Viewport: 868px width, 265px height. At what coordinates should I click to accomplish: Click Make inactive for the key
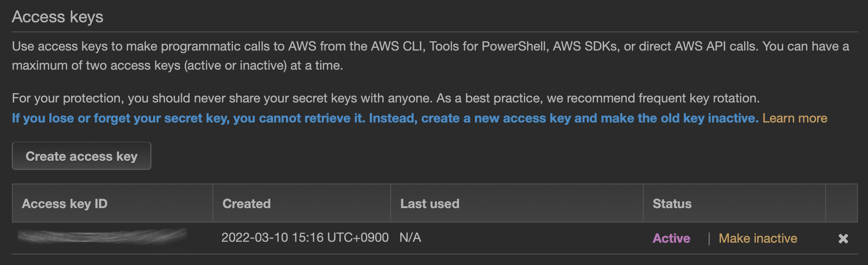coord(758,238)
